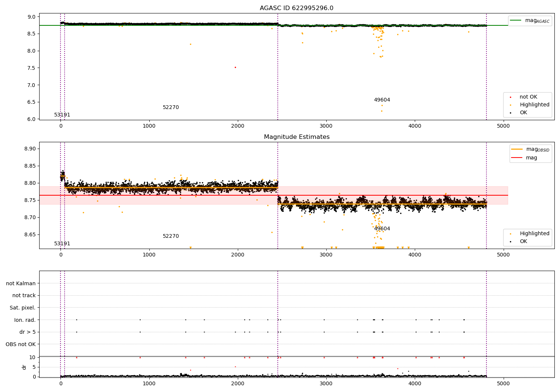This screenshot has width=560, height=392.
Task: Select the 'not OK' legend entry in AGASC plot
Action: pyautogui.click(x=528, y=97)
